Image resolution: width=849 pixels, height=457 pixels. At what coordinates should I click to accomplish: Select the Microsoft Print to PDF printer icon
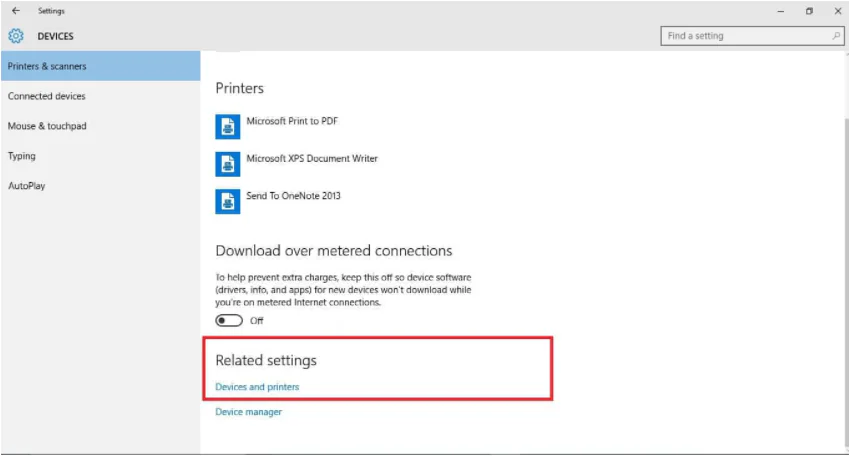[x=227, y=126]
